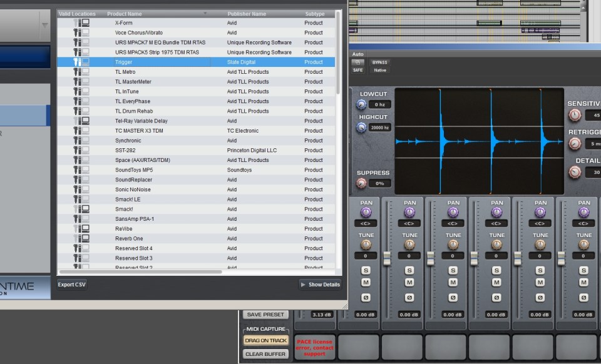Click the SUPPRESS knob

(x=361, y=183)
